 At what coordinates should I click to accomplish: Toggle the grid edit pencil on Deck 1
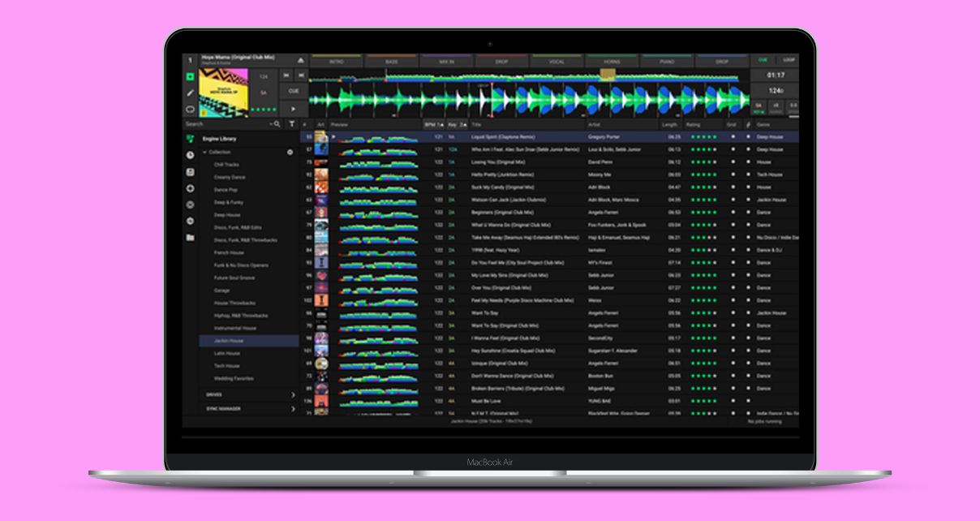[x=190, y=93]
